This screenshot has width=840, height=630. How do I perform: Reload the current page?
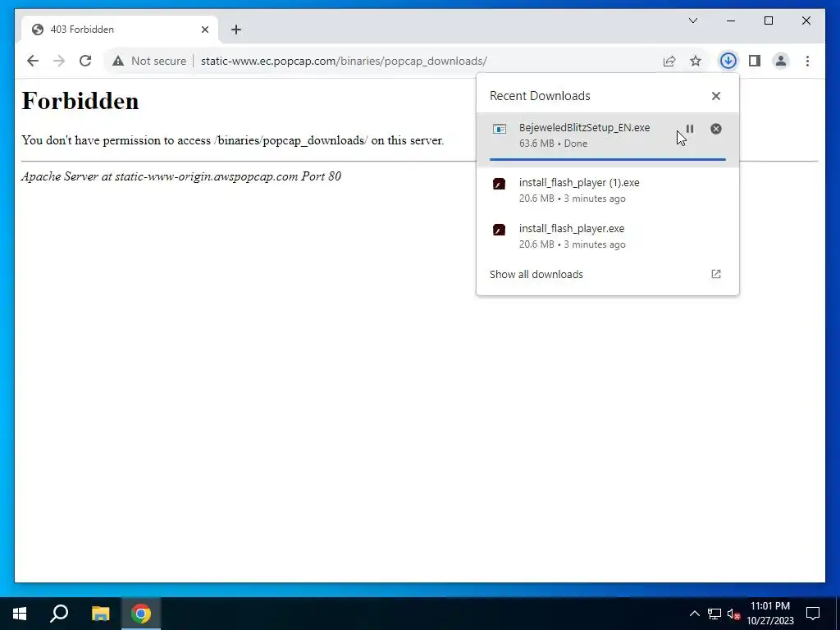click(x=85, y=61)
